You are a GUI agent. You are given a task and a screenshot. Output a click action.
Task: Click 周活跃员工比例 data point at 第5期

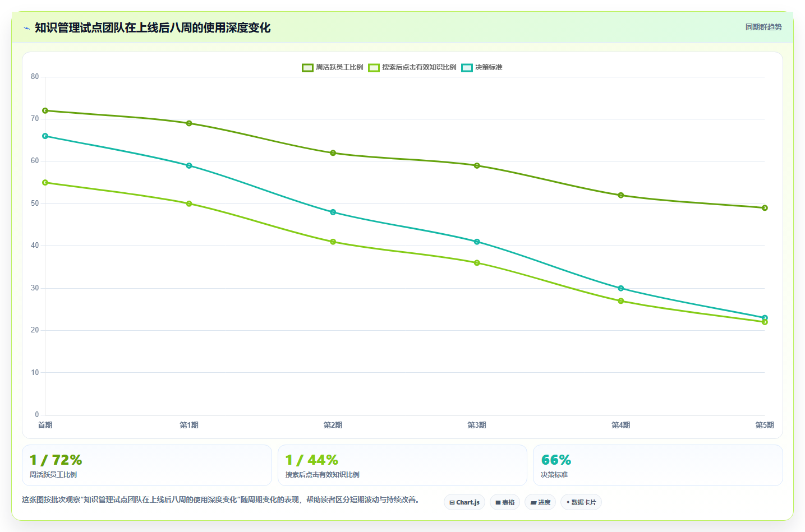coord(765,208)
